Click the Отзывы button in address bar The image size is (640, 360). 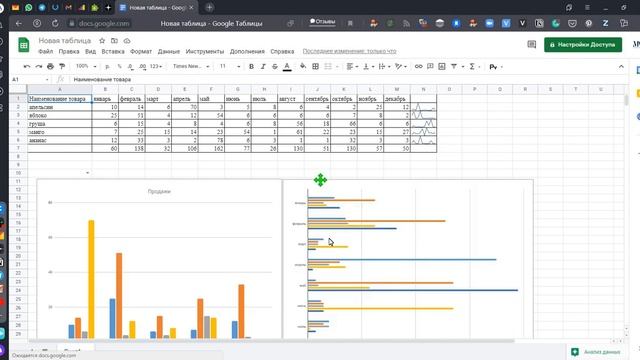tap(322, 22)
